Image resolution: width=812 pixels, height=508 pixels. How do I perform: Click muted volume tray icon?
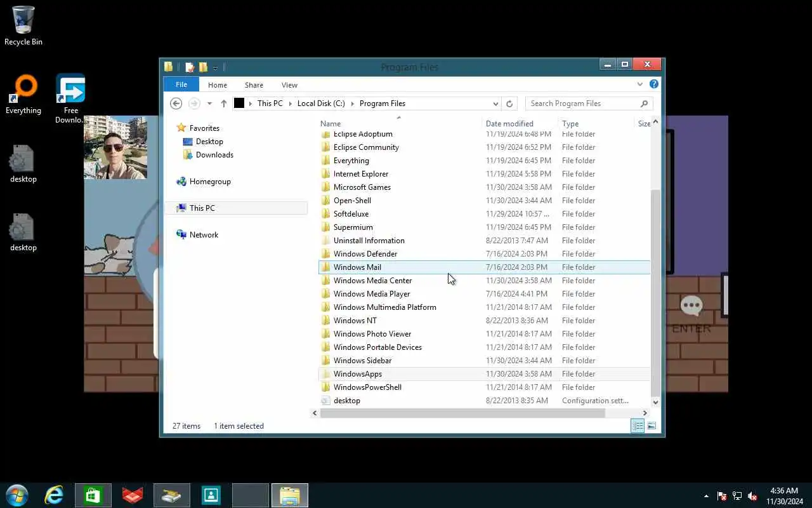(x=752, y=496)
